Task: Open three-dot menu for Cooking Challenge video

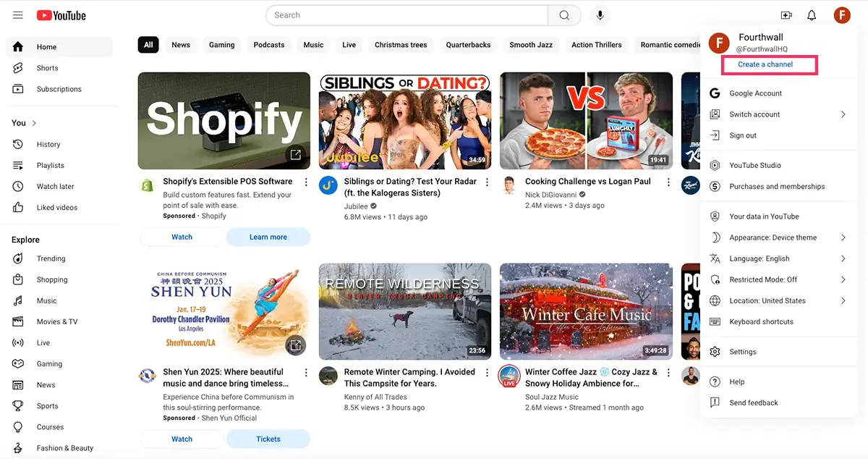Action: click(x=668, y=182)
